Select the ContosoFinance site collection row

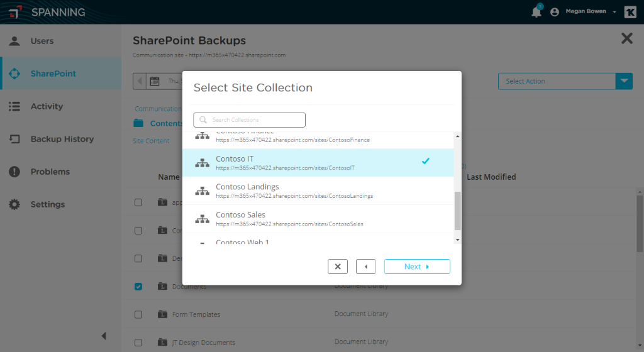pyautogui.click(x=318, y=140)
